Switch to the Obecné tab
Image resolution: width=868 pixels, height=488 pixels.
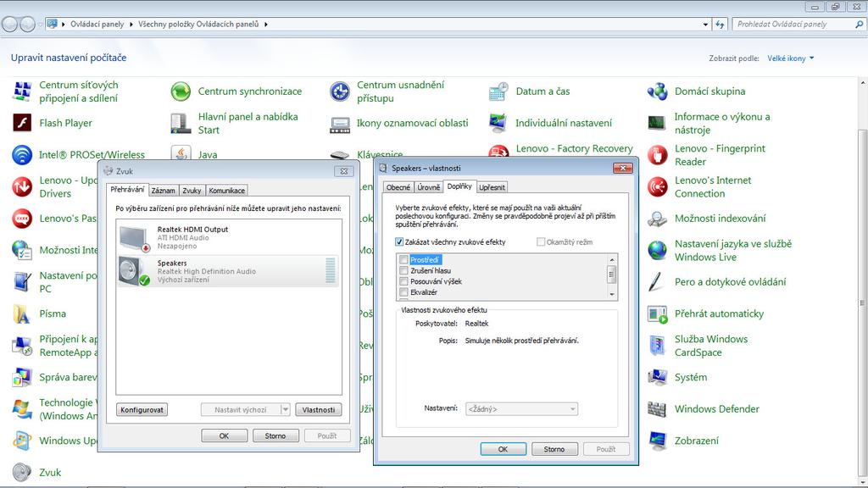point(398,187)
